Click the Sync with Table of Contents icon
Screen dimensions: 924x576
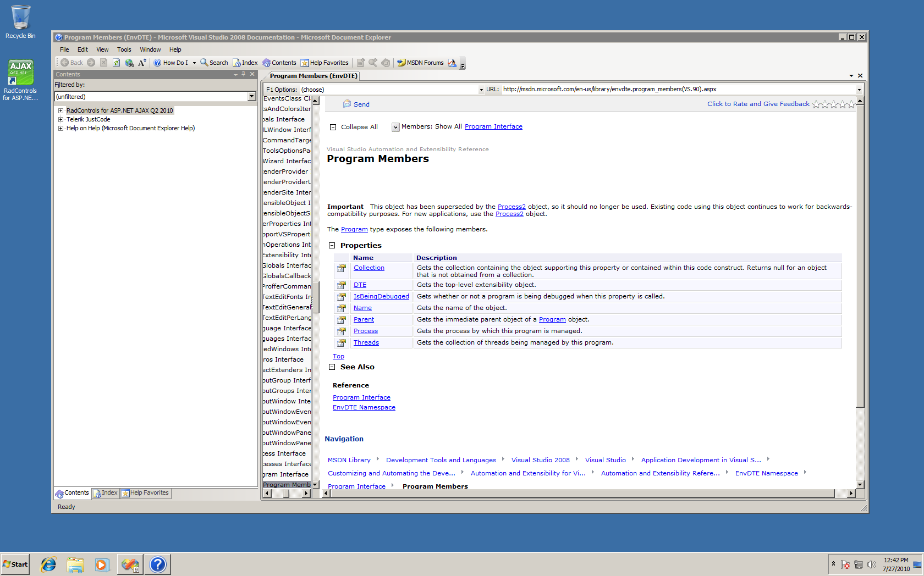click(386, 63)
